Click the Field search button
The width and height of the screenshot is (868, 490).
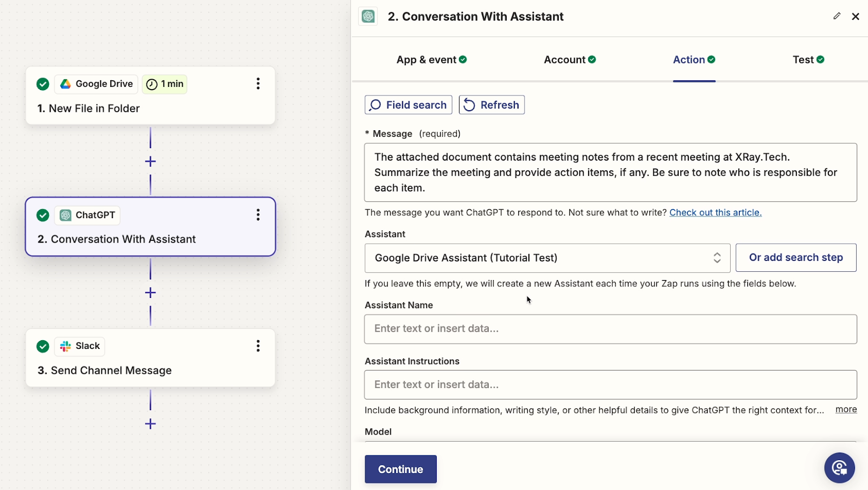click(x=409, y=105)
